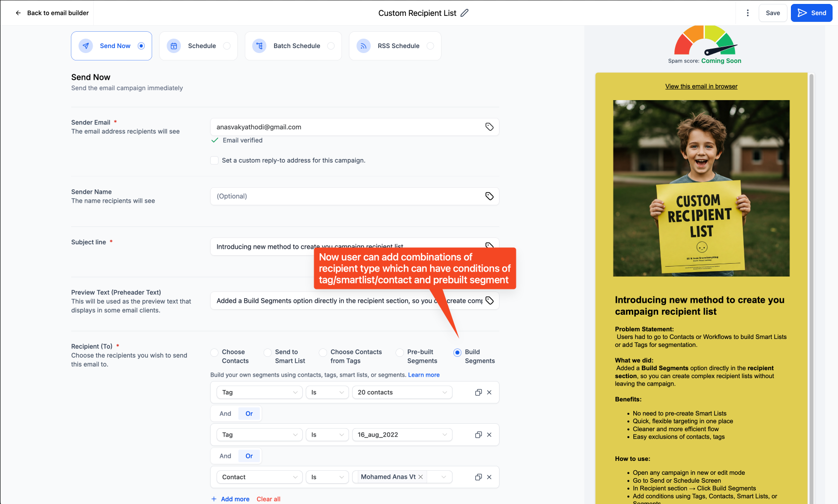Enable custom reply-to address checkbox
The image size is (838, 504).
pyautogui.click(x=215, y=161)
